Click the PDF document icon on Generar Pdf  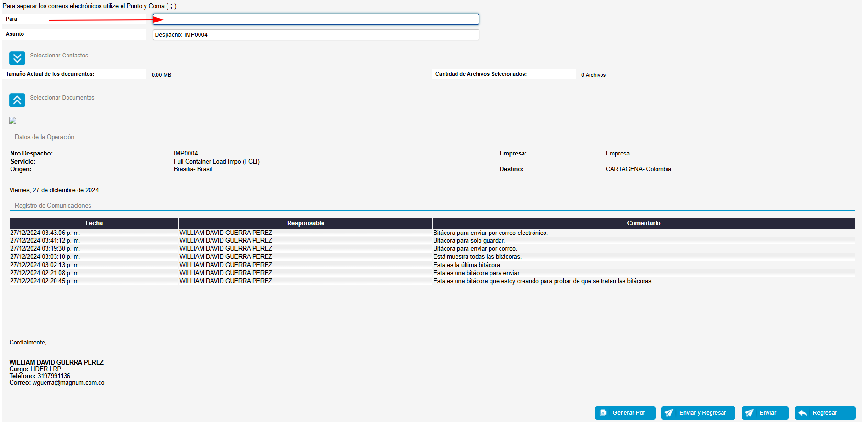tap(603, 413)
